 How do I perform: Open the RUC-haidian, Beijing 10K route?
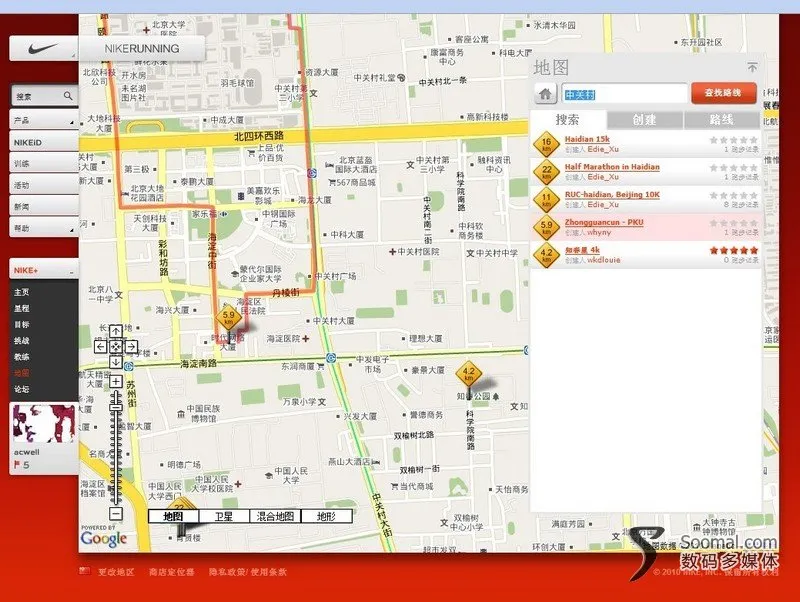pos(612,194)
